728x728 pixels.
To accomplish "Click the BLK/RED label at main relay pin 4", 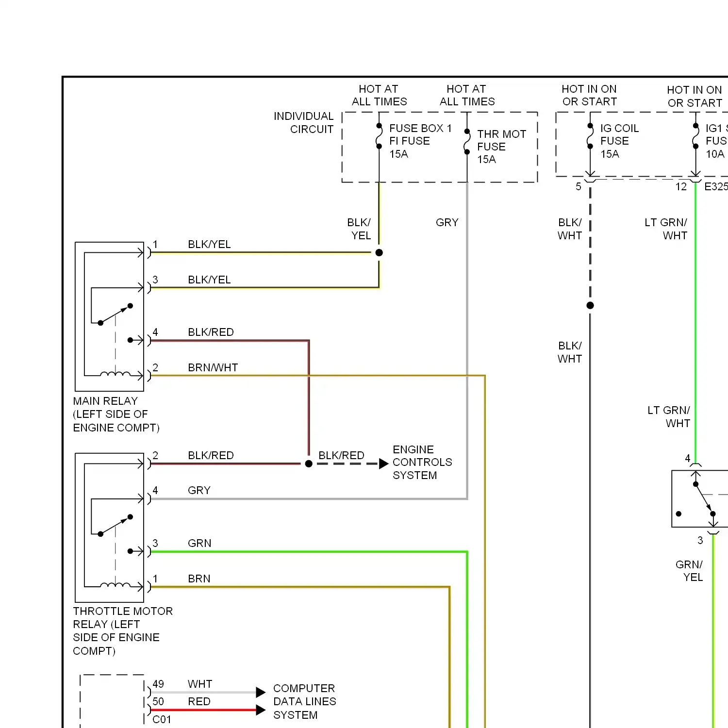I will (x=211, y=332).
